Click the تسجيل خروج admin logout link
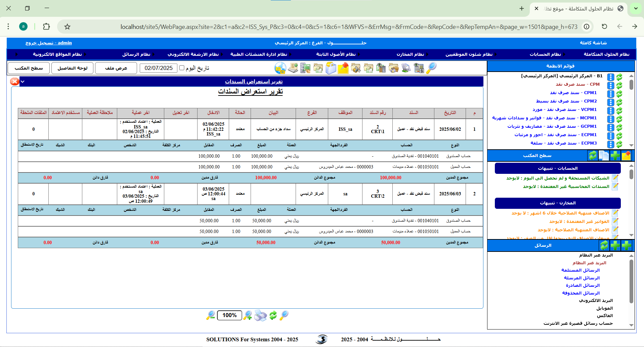 [x=49, y=43]
